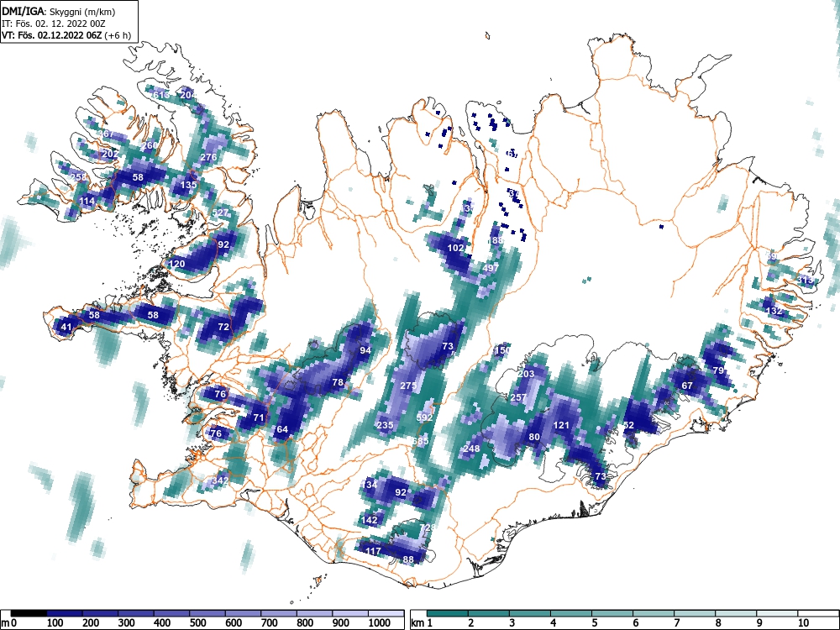840x630 pixels.
Task: Click the visibility value '120' on the map
Action: (x=176, y=264)
